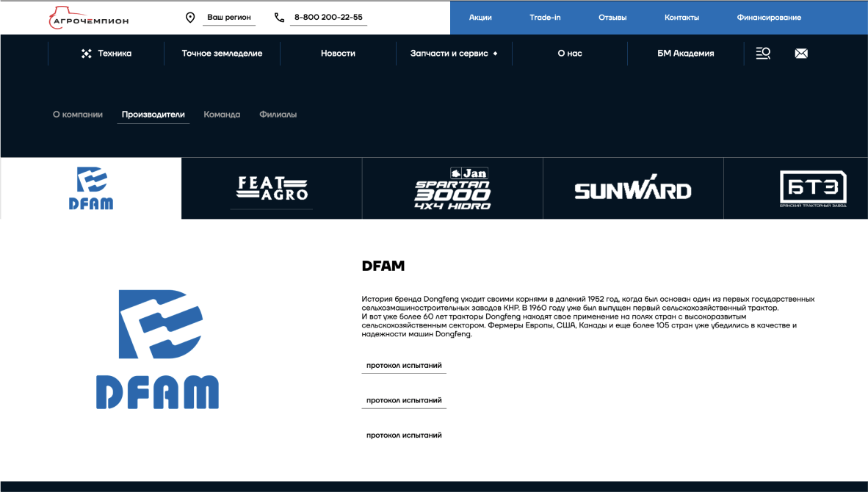Go to the Новости section
The height and width of the screenshot is (492, 868).
(x=338, y=54)
